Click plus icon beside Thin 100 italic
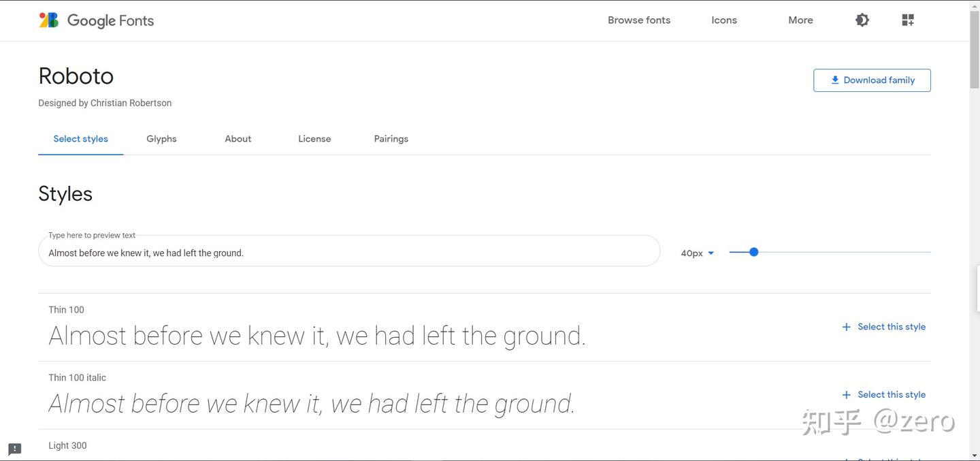980x461 pixels. pyautogui.click(x=847, y=395)
